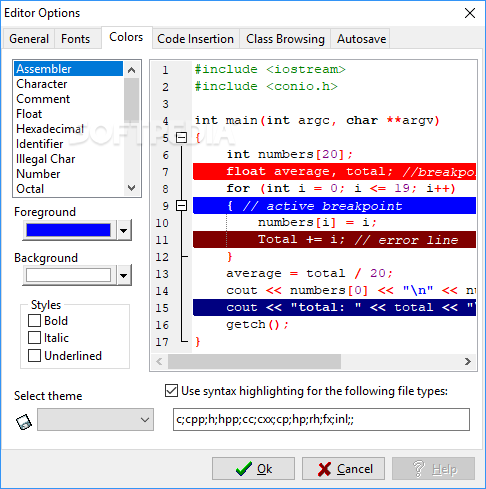Click the code preview scroll left arrow

click(159, 361)
